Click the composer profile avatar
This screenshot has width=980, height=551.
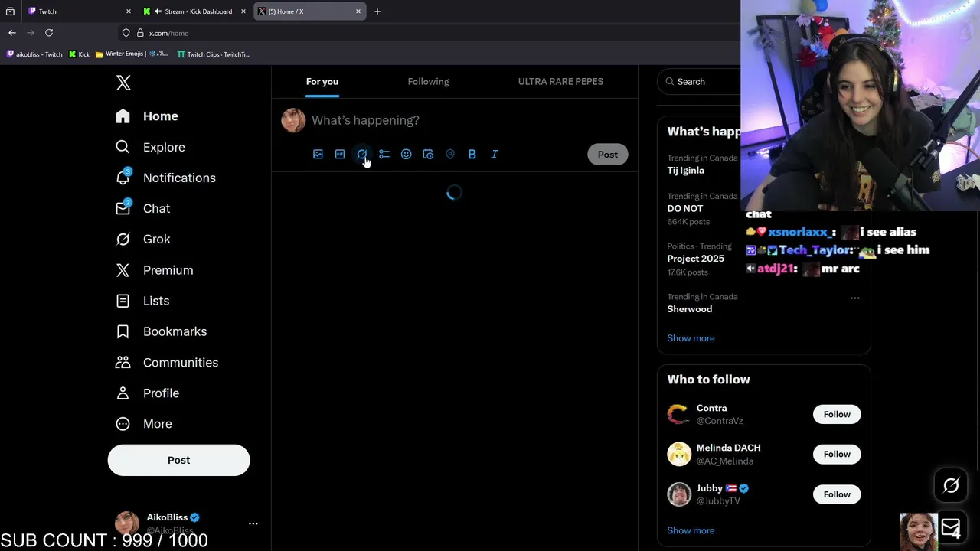coord(293,120)
